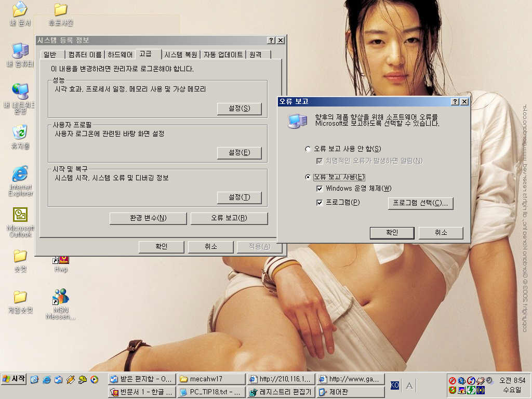This screenshot has width=532, height=399.
Task: Switch to the 시스템 복원 tab
Action: point(180,55)
